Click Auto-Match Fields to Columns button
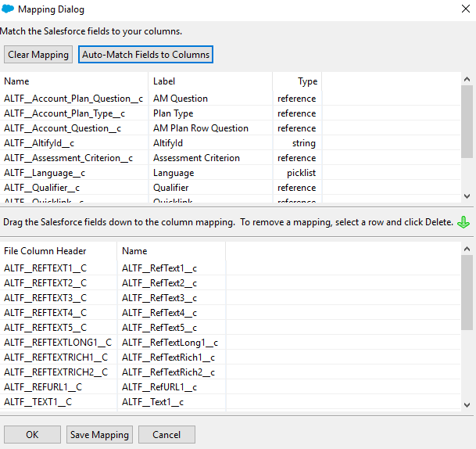 point(145,55)
